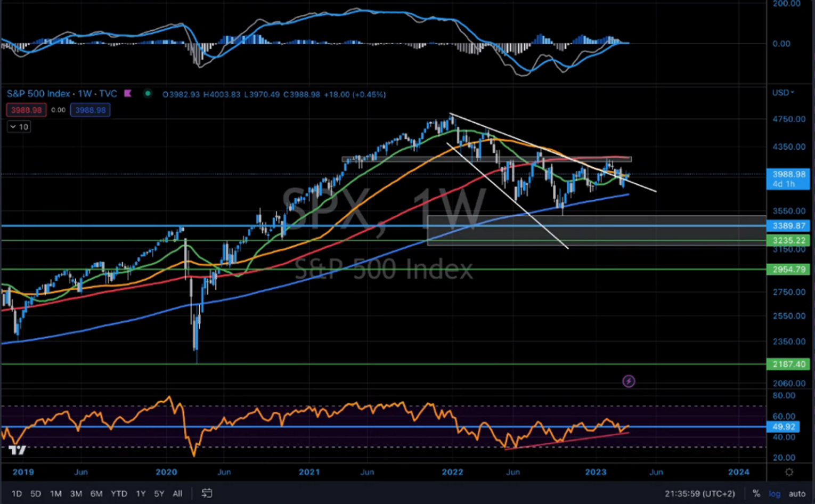This screenshot has width=815, height=504.
Task: Open the timezone menu showing UTC+2
Action: tap(699, 494)
